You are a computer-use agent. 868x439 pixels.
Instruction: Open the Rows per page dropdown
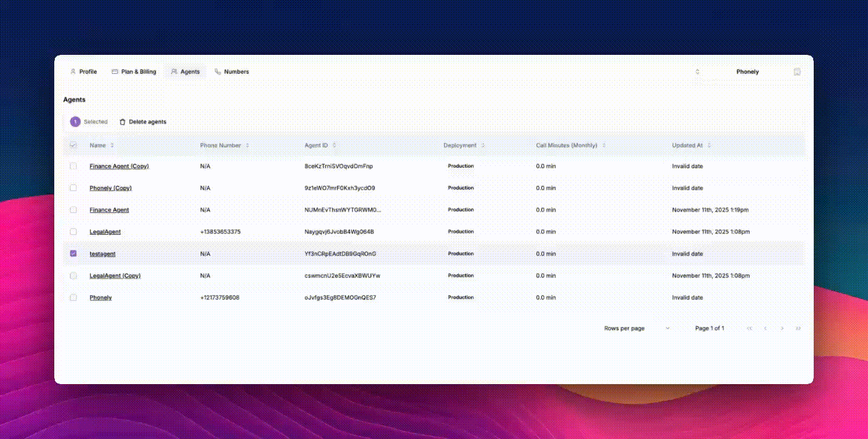(660, 328)
